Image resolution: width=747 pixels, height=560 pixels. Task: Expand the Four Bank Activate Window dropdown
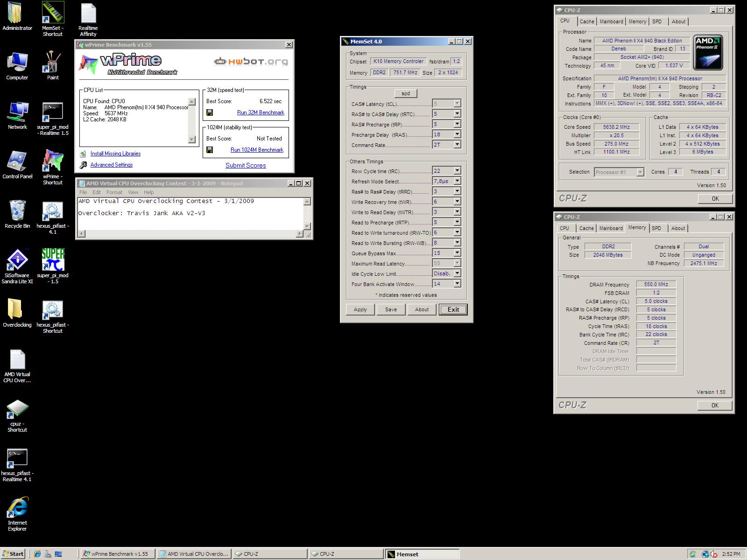(x=457, y=284)
